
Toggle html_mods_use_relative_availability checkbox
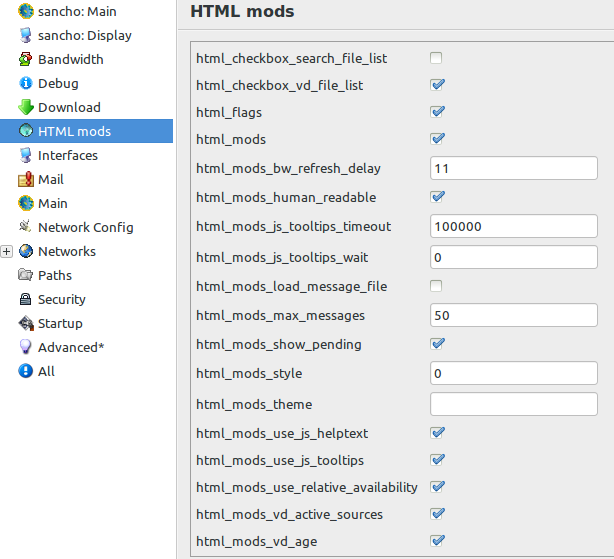437,487
